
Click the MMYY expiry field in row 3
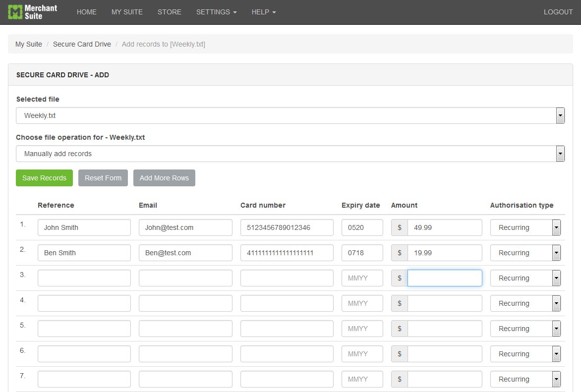(x=362, y=278)
